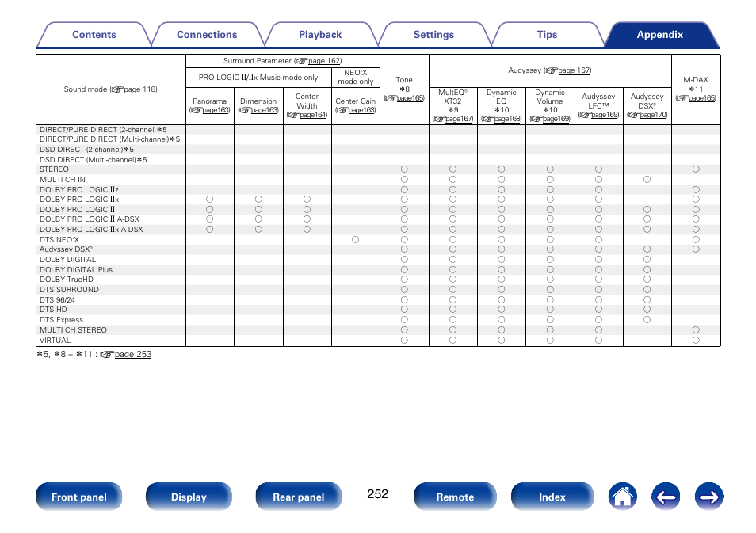Click the "STEREO" sound mode row label
This screenshot has height=533, width=756.
pos(54,169)
